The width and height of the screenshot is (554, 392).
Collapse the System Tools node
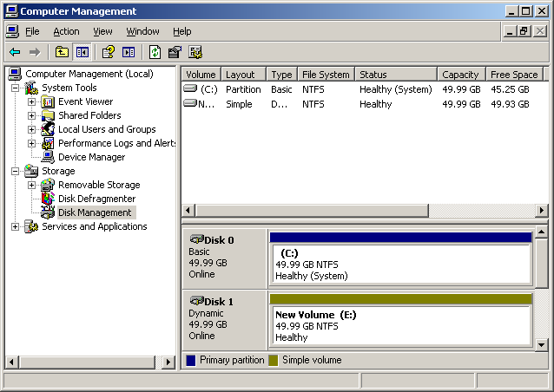[16, 88]
